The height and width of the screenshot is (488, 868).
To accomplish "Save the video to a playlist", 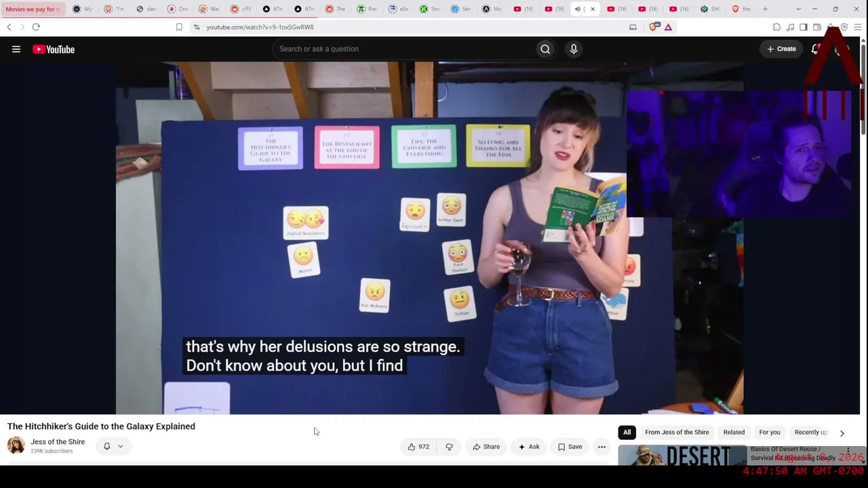I will [x=570, y=447].
